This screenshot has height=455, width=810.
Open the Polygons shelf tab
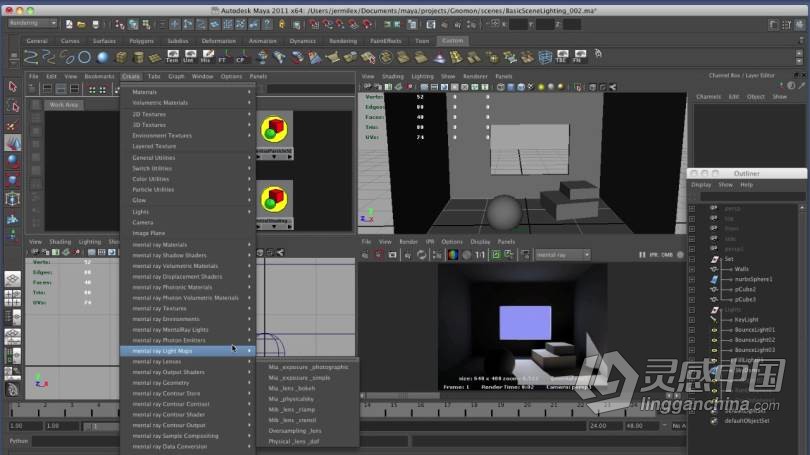pos(141,41)
